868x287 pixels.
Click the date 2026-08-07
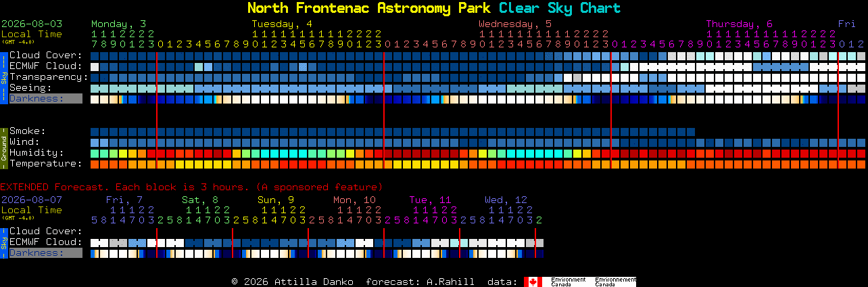tap(32, 200)
